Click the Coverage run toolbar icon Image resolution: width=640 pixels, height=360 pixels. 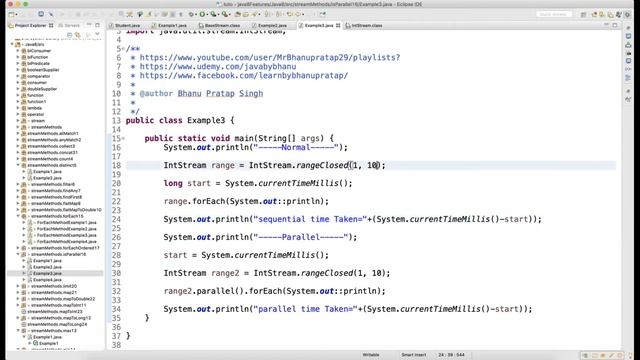(x=213, y=14)
